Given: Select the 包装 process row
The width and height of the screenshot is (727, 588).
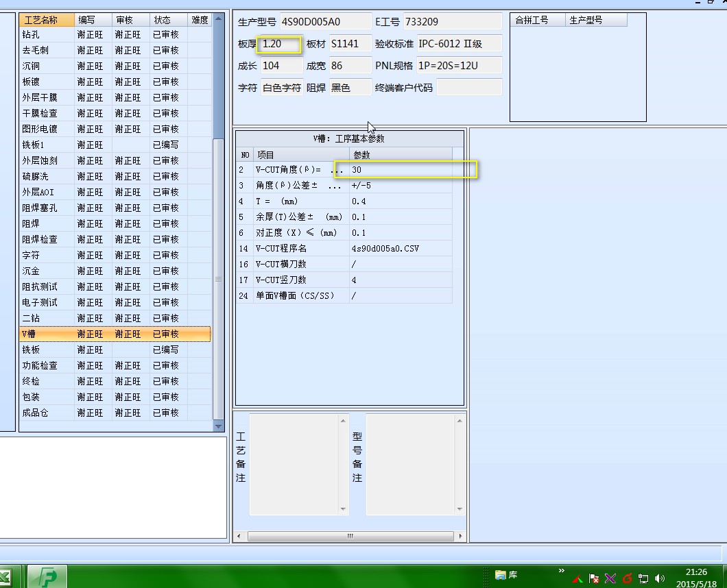Looking at the screenshot, I should click(x=115, y=397).
